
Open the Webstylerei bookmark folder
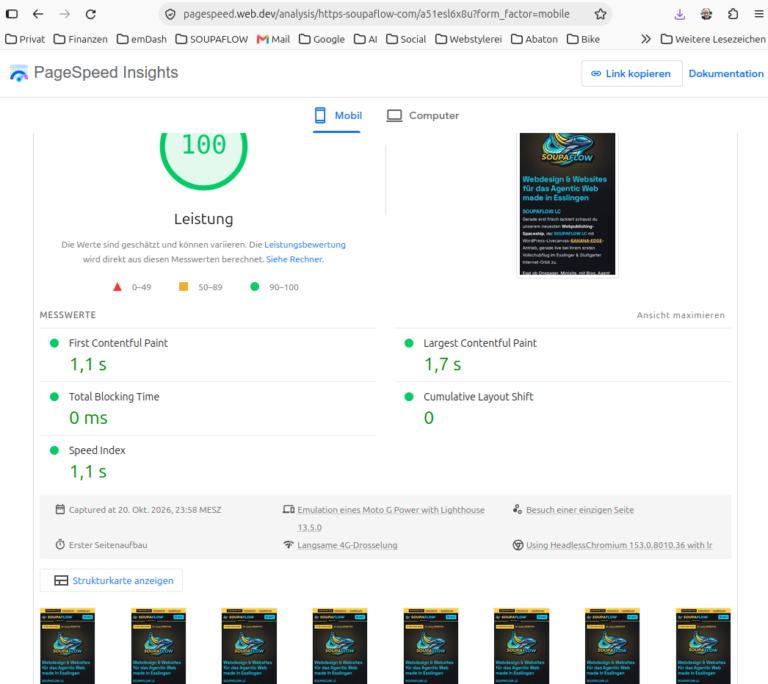469,39
